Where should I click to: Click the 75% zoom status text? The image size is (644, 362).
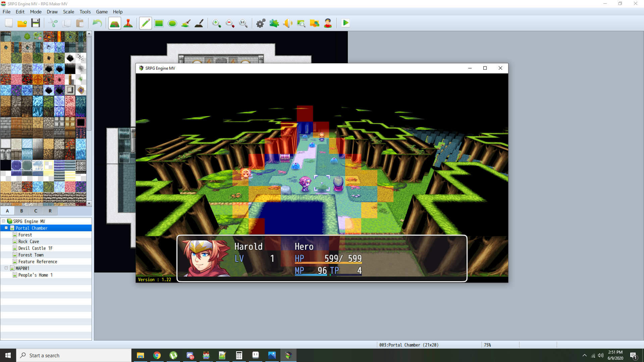(487, 345)
